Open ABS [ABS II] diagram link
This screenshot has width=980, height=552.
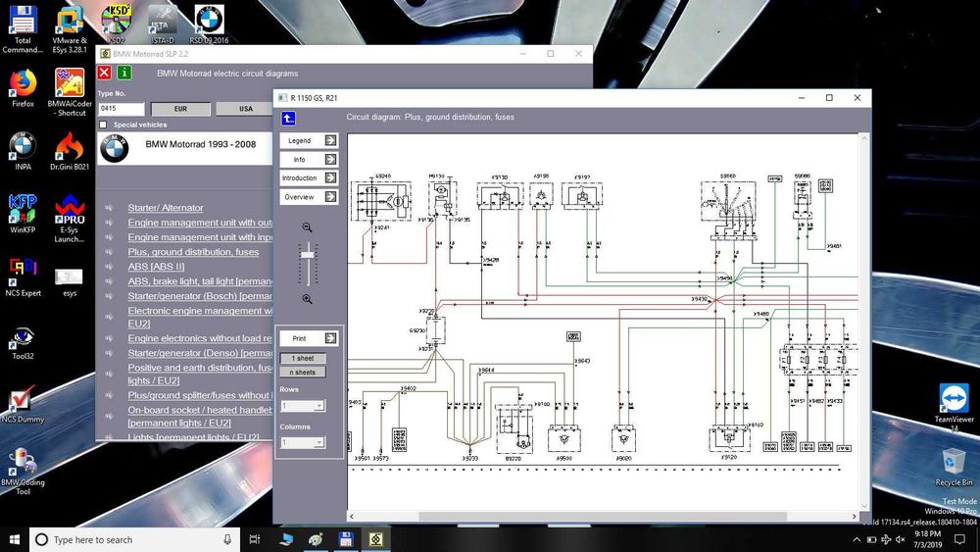[156, 267]
